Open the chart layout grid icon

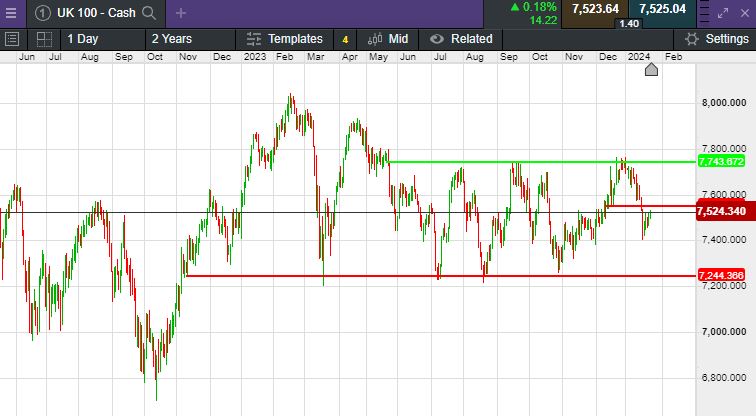pos(44,39)
